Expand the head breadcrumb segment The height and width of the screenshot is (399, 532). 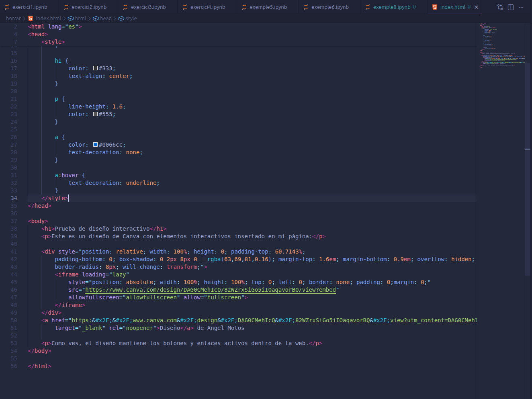click(x=106, y=18)
